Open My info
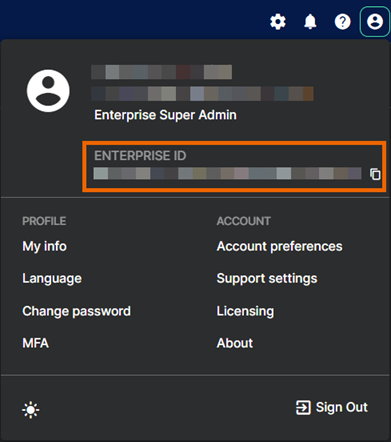Viewport: 391px width, 442px height. tap(44, 246)
